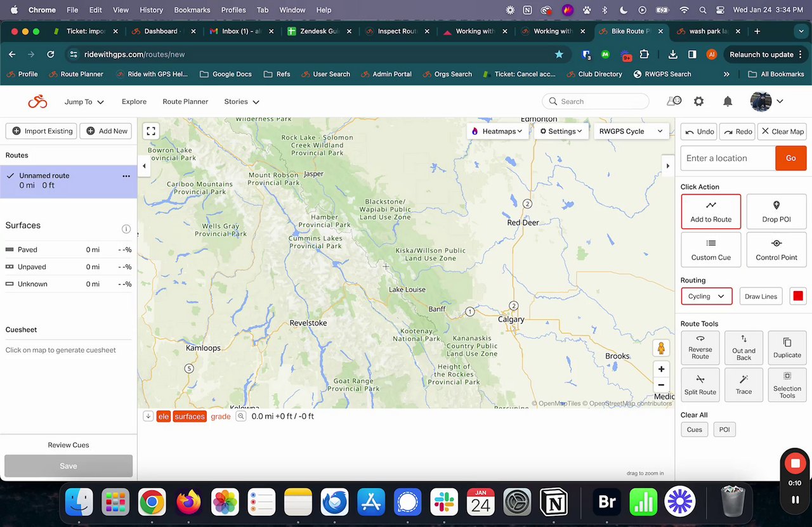Open Surfaces info icon
Viewport: 812px width, 527px height.
(126, 229)
